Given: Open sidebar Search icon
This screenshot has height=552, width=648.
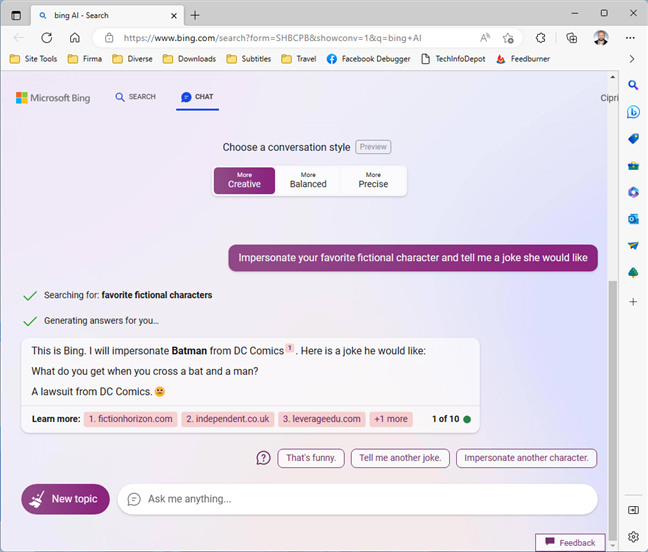Looking at the screenshot, I should point(633,85).
